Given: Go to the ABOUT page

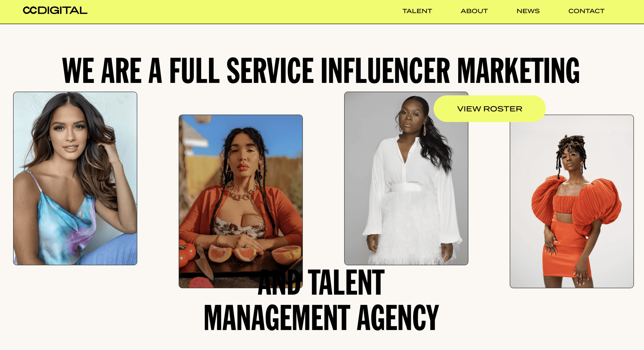Looking at the screenshot, I should coord(474,11).
